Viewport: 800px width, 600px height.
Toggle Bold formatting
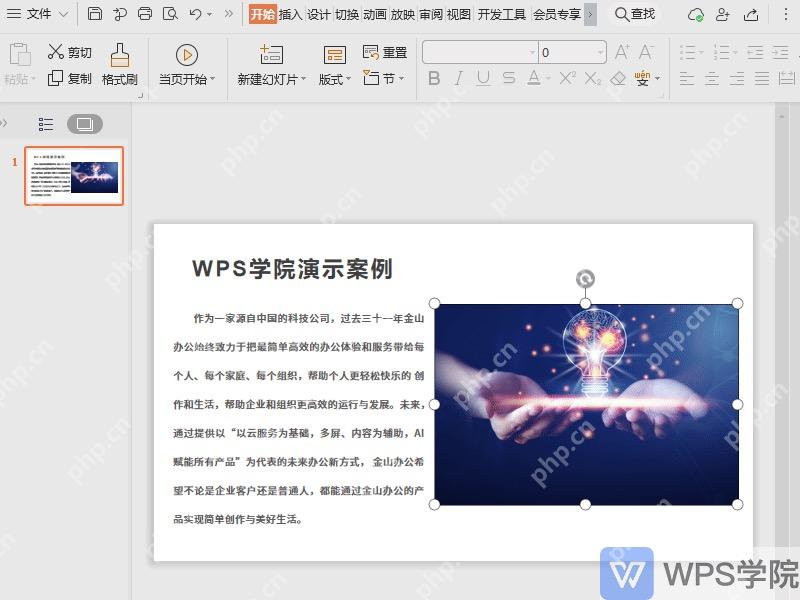click(434, 79)
